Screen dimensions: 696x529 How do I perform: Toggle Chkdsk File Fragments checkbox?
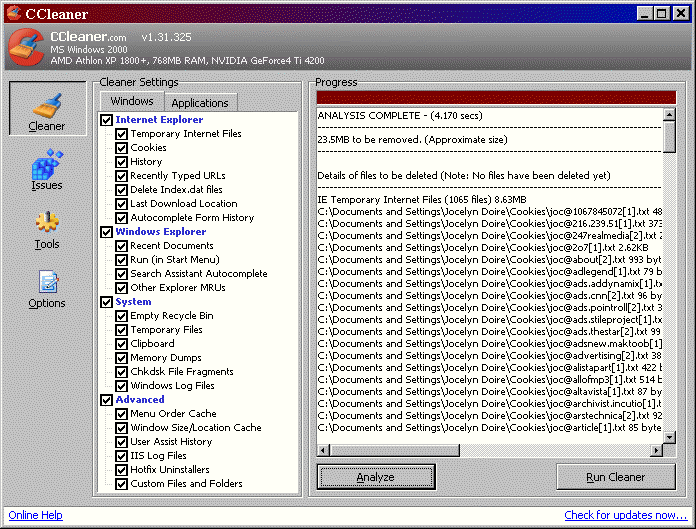click(121, 372)
